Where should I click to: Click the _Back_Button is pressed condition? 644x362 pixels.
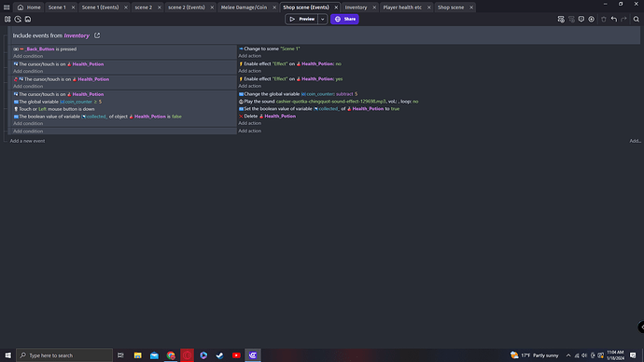(x=45, y=49)
